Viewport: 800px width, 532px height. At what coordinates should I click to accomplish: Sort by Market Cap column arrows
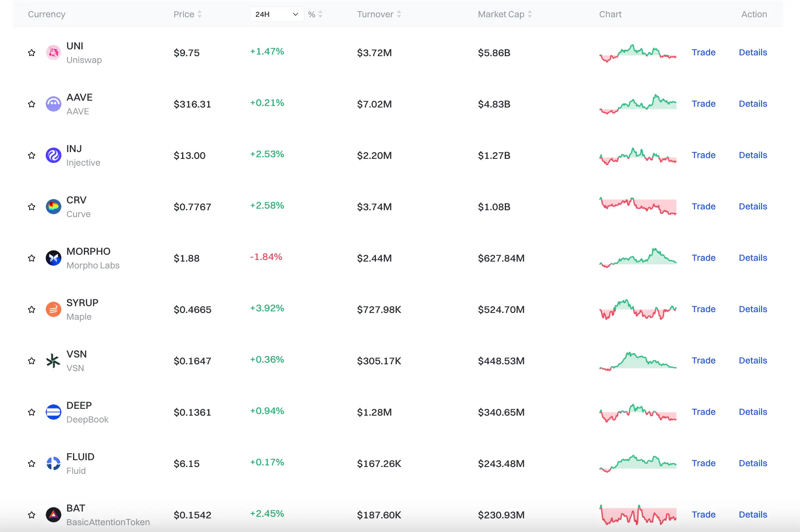pyautogui.click(x=530, y=14)
